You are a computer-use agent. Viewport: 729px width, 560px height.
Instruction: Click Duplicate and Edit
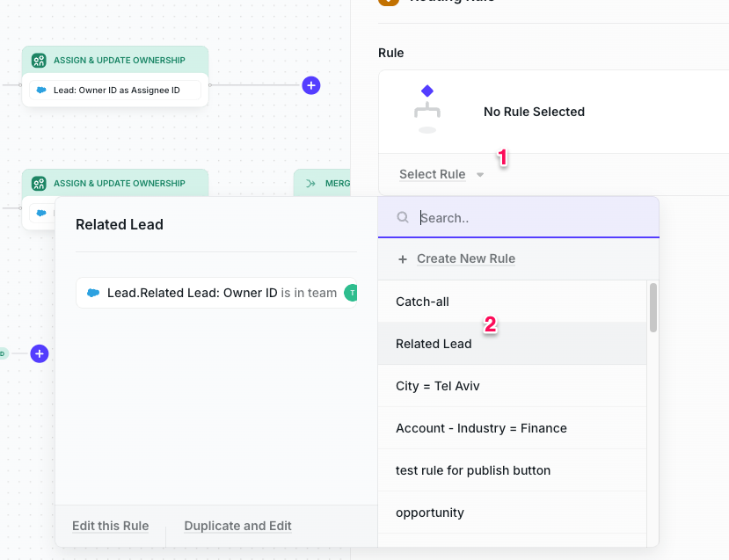point(237,526)
